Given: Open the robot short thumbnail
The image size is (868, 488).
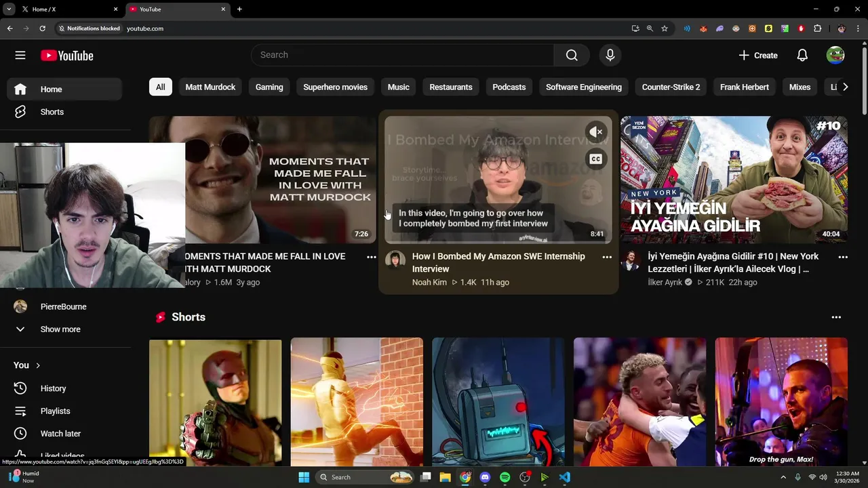Looking at the screenshot, I should (498, 402).
